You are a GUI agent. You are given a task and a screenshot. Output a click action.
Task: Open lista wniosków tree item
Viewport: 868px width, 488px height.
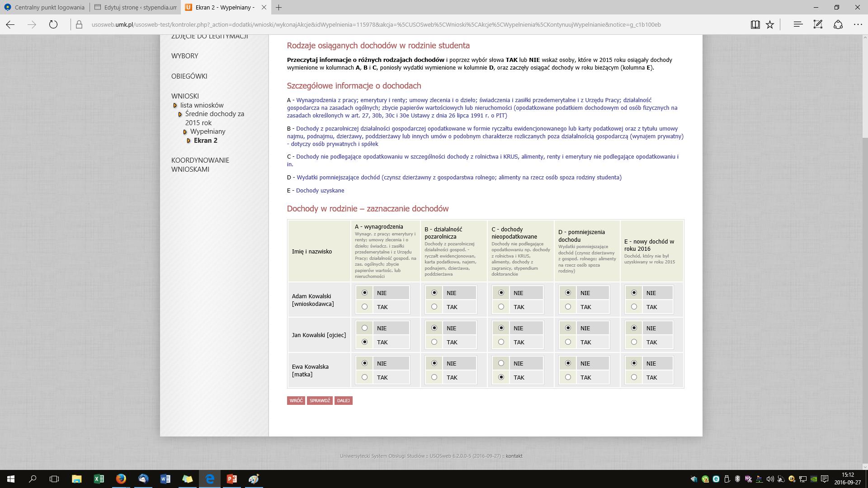[202, 105]
